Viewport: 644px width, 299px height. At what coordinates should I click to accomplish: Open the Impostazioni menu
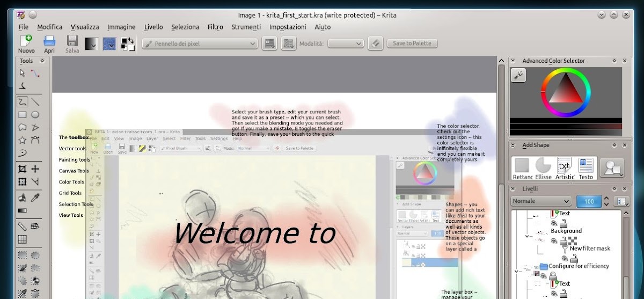pos(288,27)
